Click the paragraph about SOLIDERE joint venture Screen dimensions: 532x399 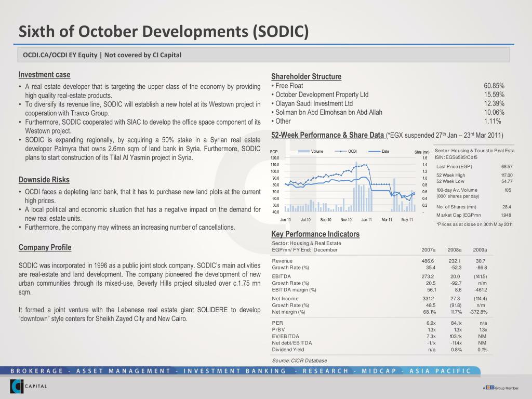pos(139,314)
